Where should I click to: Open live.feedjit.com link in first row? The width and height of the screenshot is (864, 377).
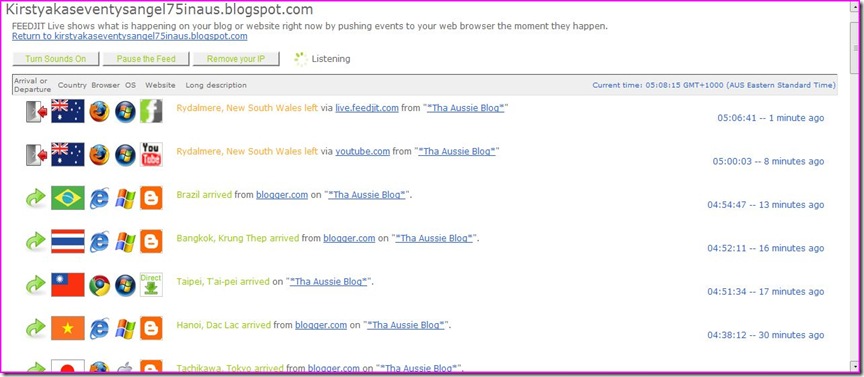pos(367,108)
